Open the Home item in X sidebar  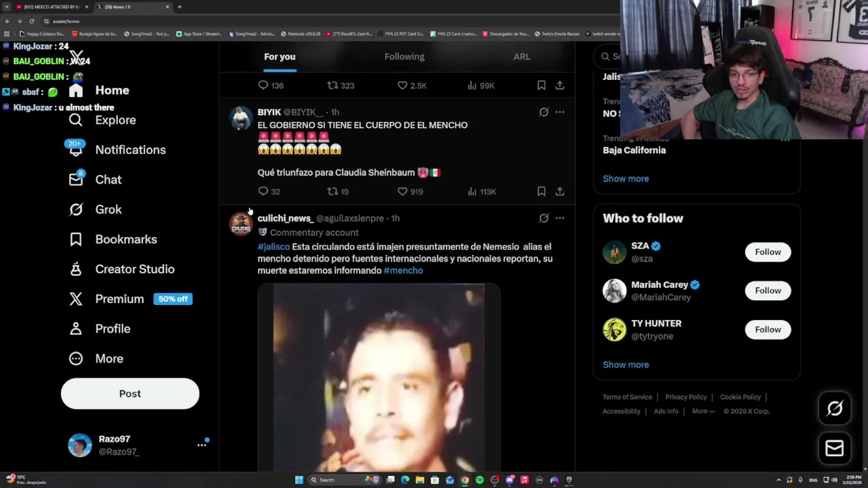(x=99, y=90)
